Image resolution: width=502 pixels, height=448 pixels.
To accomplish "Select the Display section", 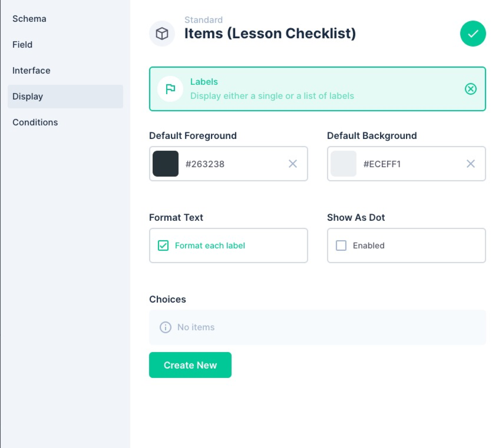I will (65, 96).
